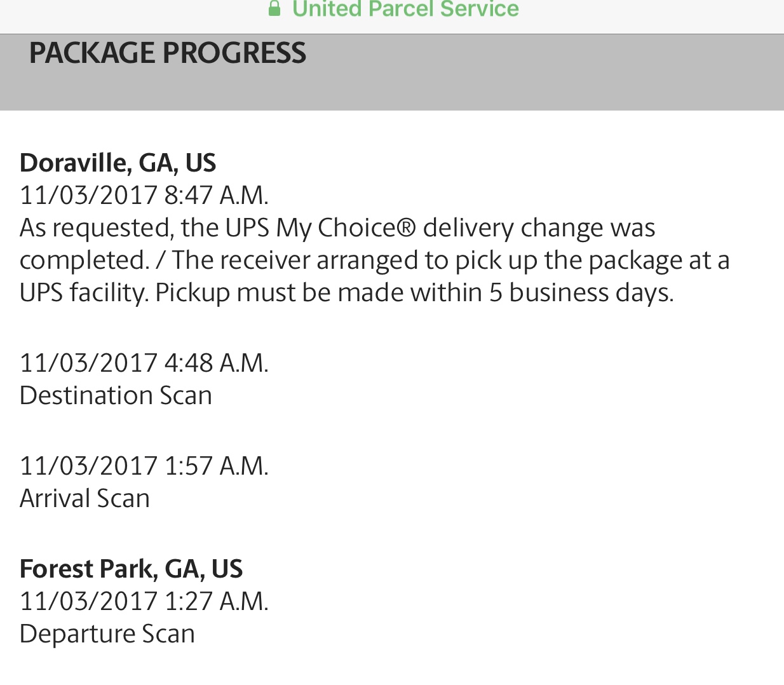Viewport: 784px width, 685px height.
Task: Tap the Forest Park, GA, US location heading
Action: click(131, 569)
